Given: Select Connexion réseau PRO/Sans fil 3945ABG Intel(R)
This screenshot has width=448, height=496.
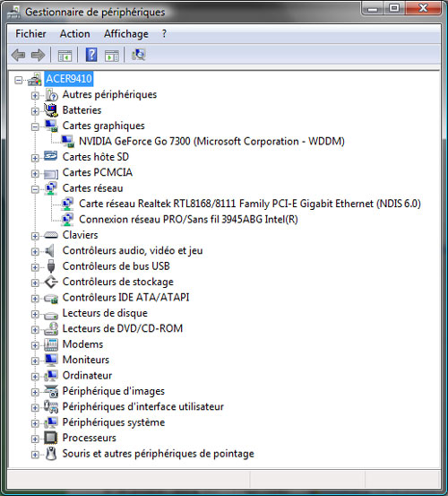Looking at the screenshot, I should point(188,219).
